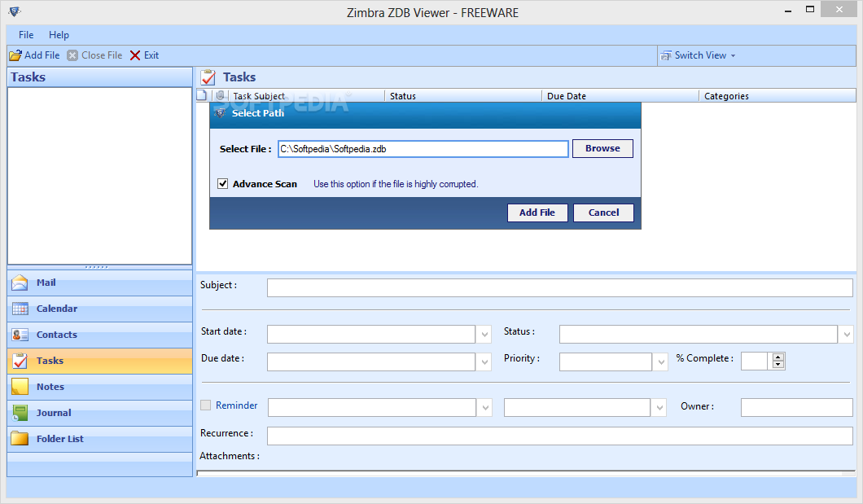Click the Exit label in toolbar
The height and width of the screenshot is (504, 863).
[x=151, y=55]
